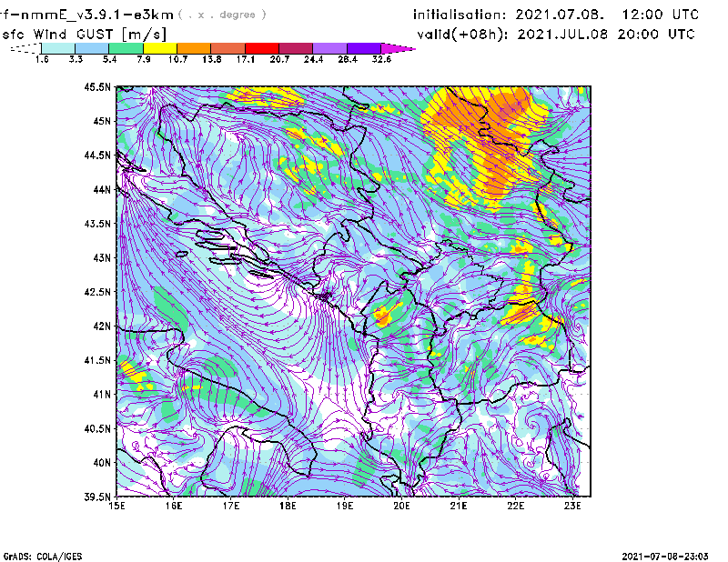The height and width of the screenshot is (562, 728).
Task: Click the 'sfc Wind GUST [m/s]' title
Action: pos(84,35)
